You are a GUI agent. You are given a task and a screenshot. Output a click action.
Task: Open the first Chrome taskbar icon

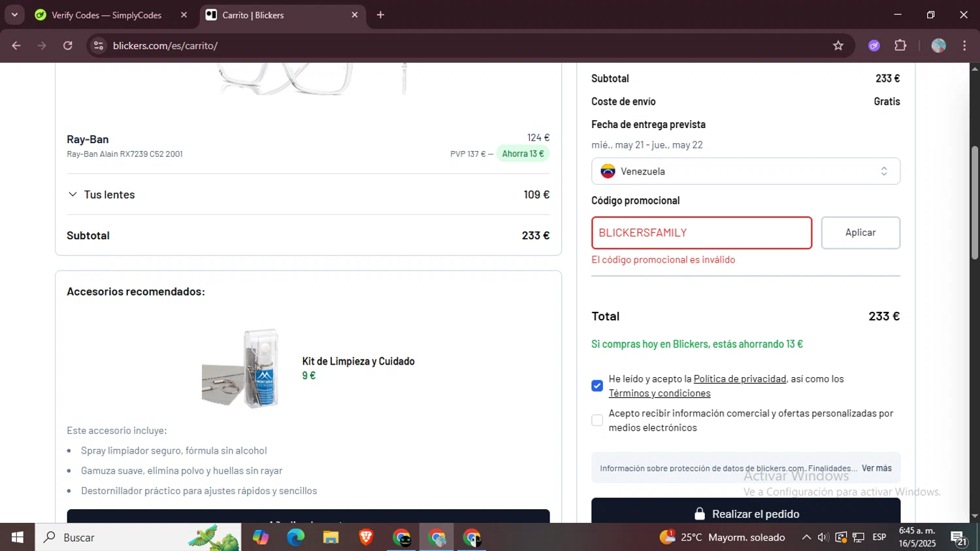[x=401, y=537]
